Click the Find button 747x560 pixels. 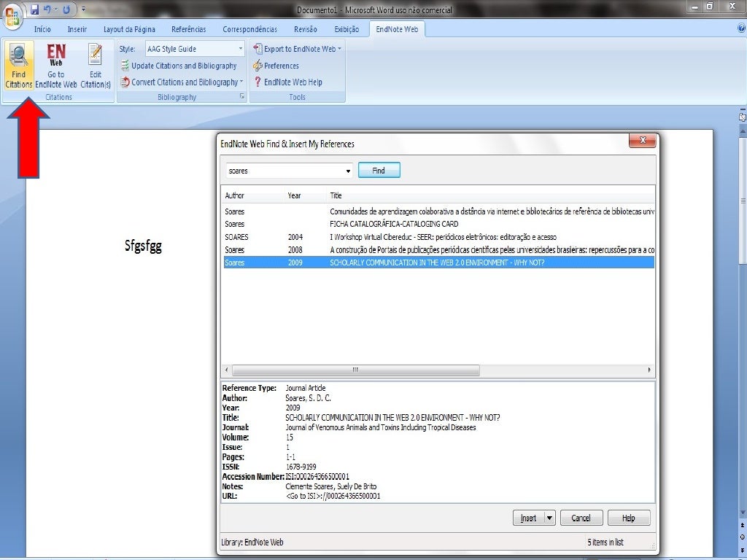[x=379, y=171]
